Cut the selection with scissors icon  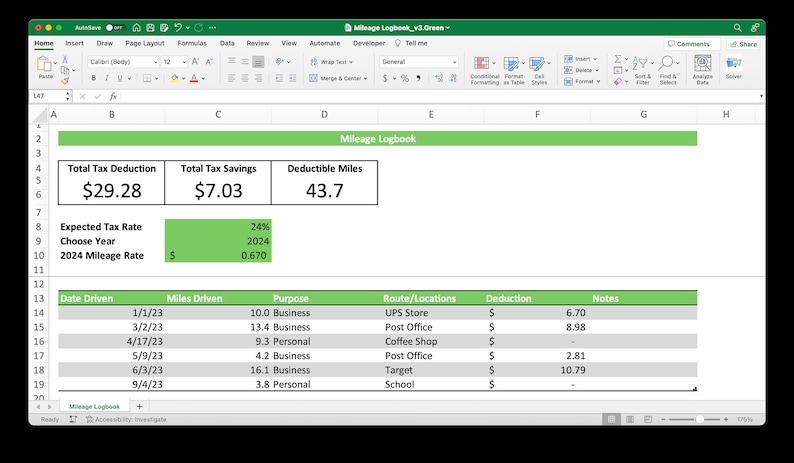click(x=65, y=59)
